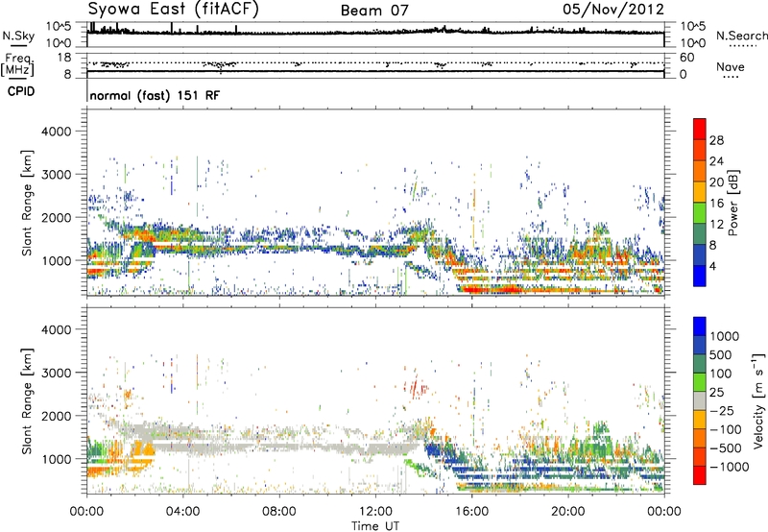Click the "500" velocity colorbar value
The height and width of the screenshot is (532, 768).
[x=719, y=354]
